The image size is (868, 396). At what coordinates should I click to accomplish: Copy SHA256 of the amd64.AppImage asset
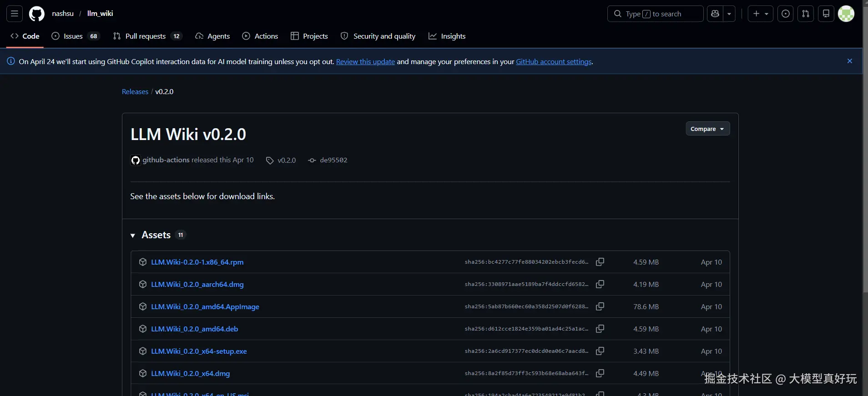(x=600, y=306)
